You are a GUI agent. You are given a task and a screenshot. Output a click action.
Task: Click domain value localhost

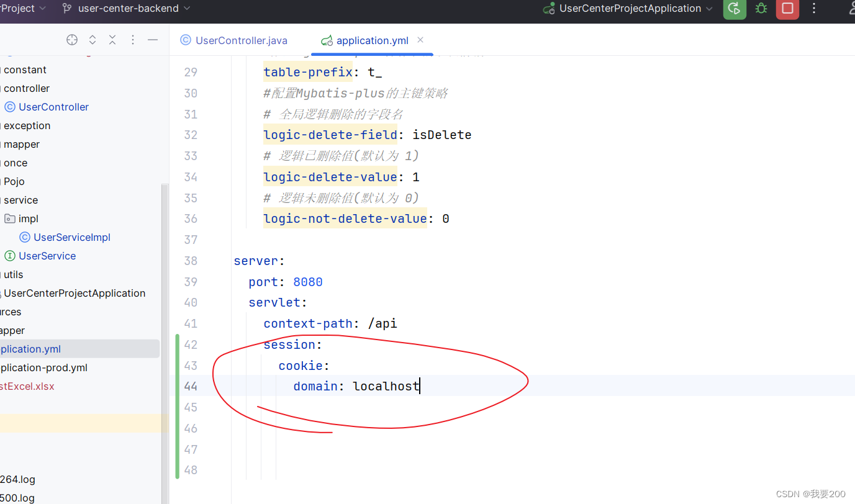[386, 386]
